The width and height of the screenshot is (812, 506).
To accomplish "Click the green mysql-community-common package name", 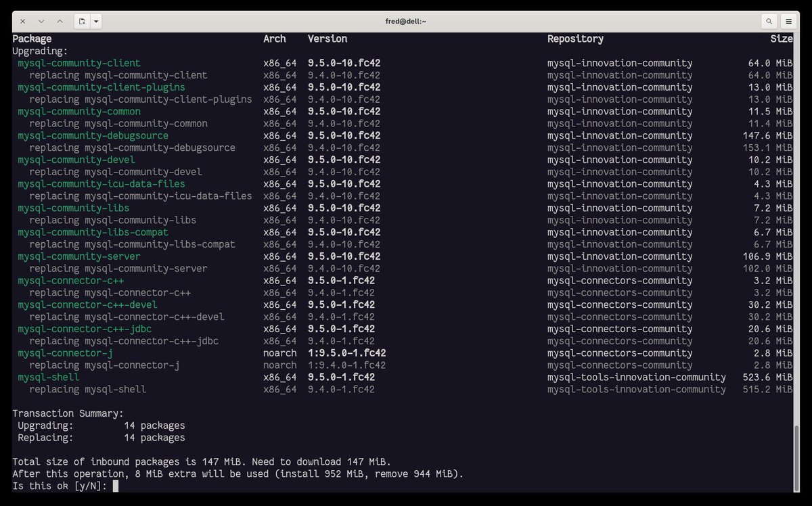I will click(x=79, y=112).
